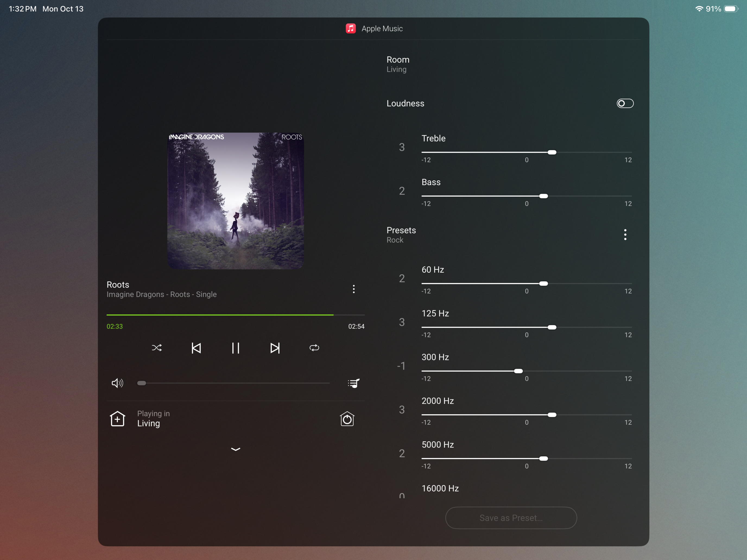
Task: Click Imagine Dragons - Roots - Single subtitle
Action: click(162, 294)
